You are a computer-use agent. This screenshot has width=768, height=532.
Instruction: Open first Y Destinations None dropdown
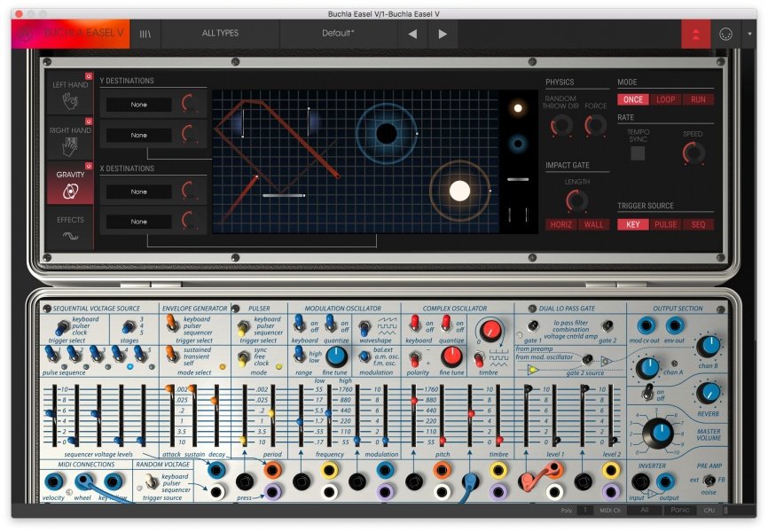click(138, 105)
